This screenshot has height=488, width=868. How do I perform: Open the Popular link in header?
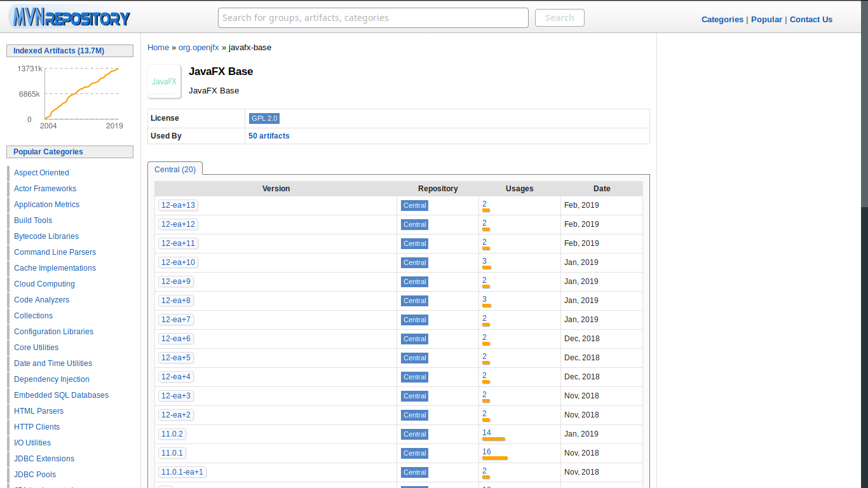coord(766,19)
